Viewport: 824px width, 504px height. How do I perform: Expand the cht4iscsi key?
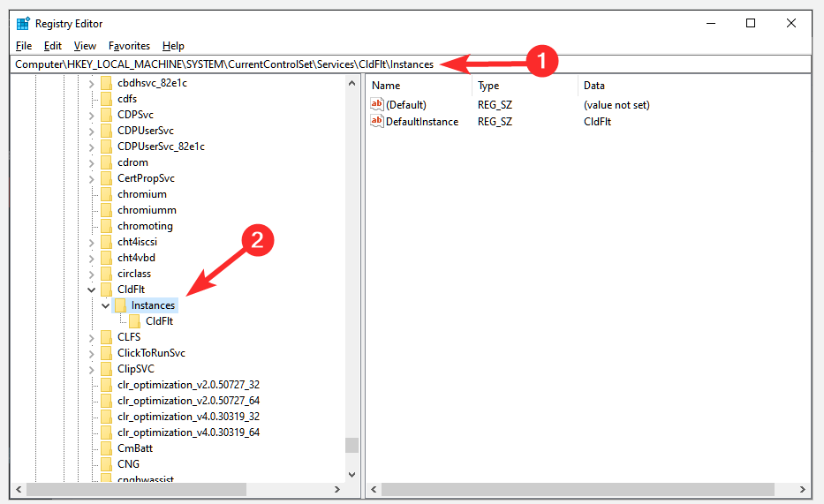pyautogui.click(x=92, y=243)
